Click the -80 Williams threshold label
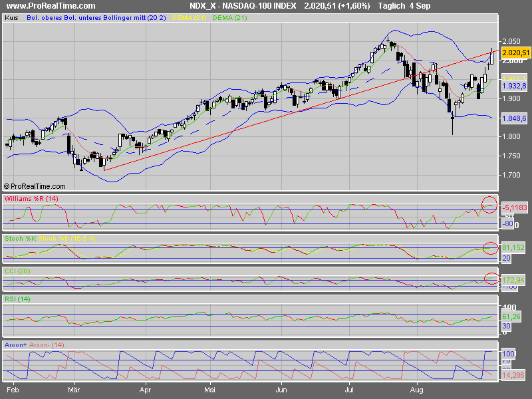 [x=507, y=223]
